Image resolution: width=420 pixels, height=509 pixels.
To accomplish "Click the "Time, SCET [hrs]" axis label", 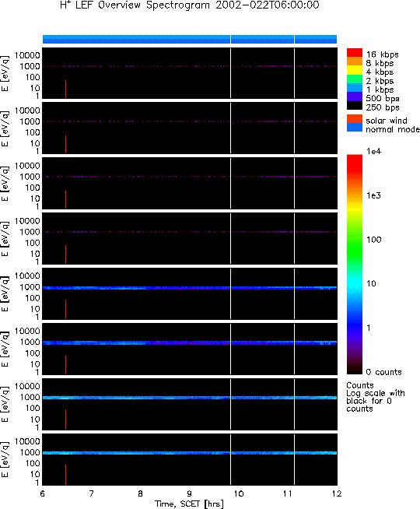I will [x=189, y=504].
